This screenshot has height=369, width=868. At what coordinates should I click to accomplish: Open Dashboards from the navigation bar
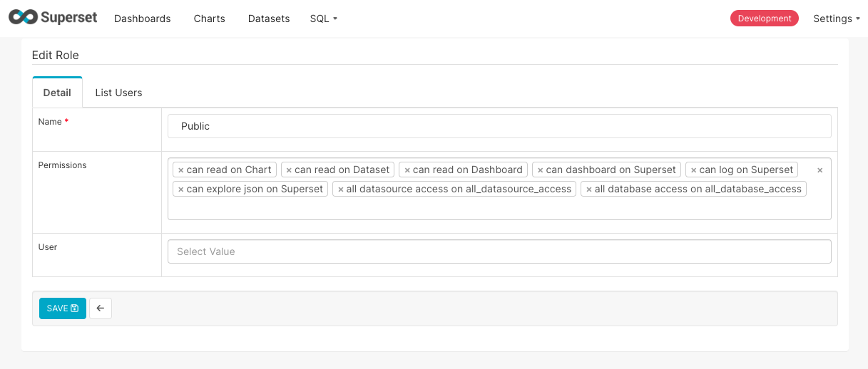pos(143,19)
